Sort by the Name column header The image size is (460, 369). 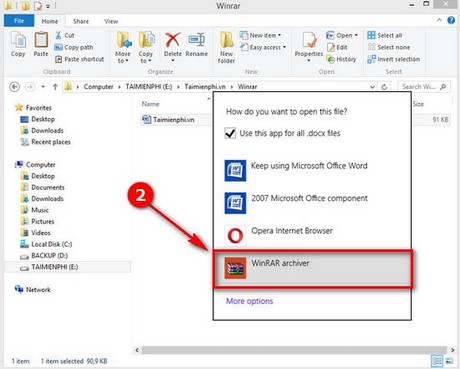[x=151, y=104]
